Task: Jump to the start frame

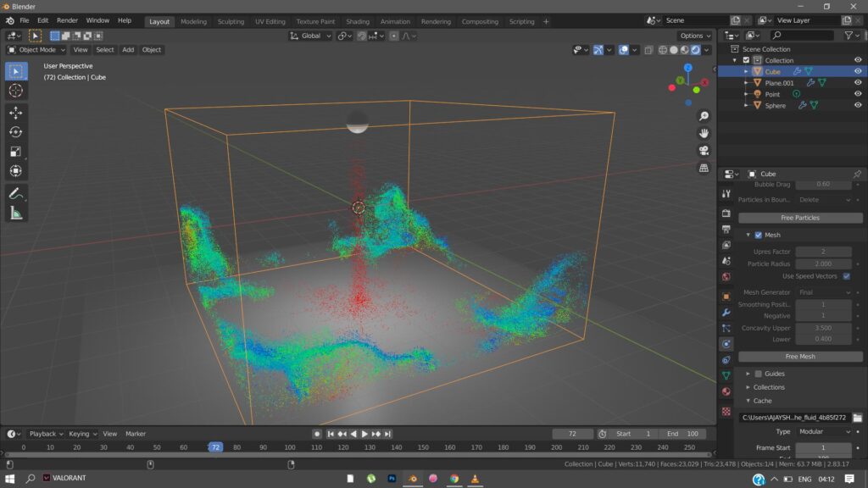Action: pos(331,435)
